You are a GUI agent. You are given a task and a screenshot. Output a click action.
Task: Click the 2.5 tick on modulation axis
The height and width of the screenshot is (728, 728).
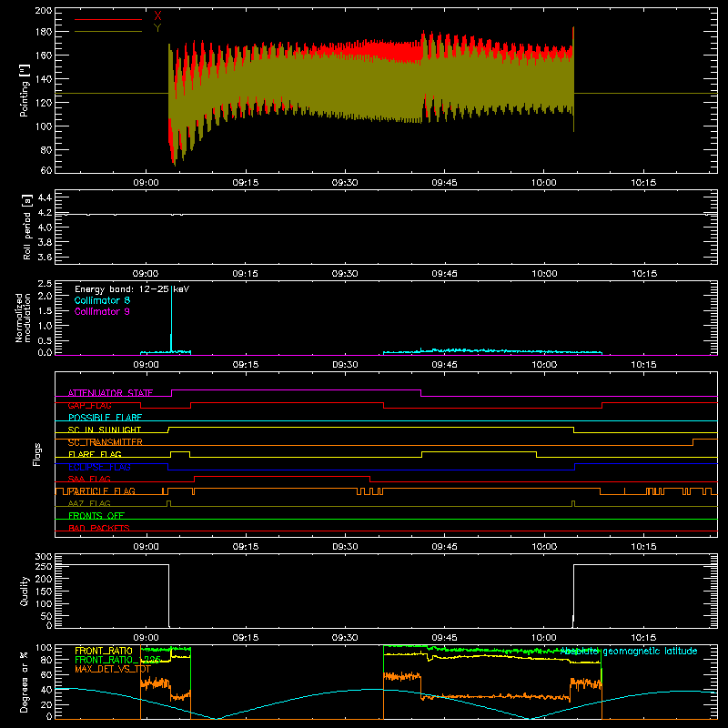45,284
